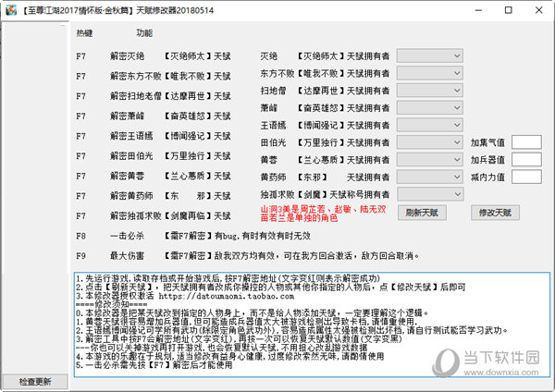Image resolution: width=555 pixels, height=392 pixels.
Task: Expand 达摩再世 talent owner combo box
Action: (x=429, y=91)
